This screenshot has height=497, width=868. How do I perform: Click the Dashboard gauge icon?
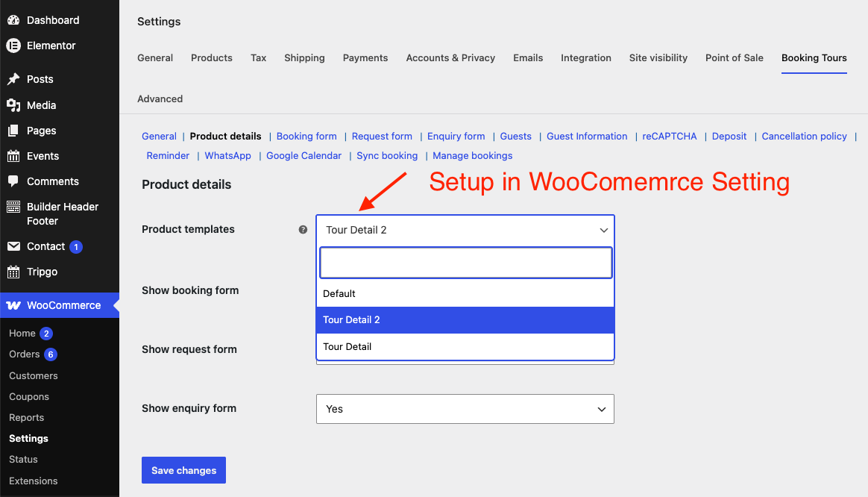pyautogui.click(x=13, y=20)
